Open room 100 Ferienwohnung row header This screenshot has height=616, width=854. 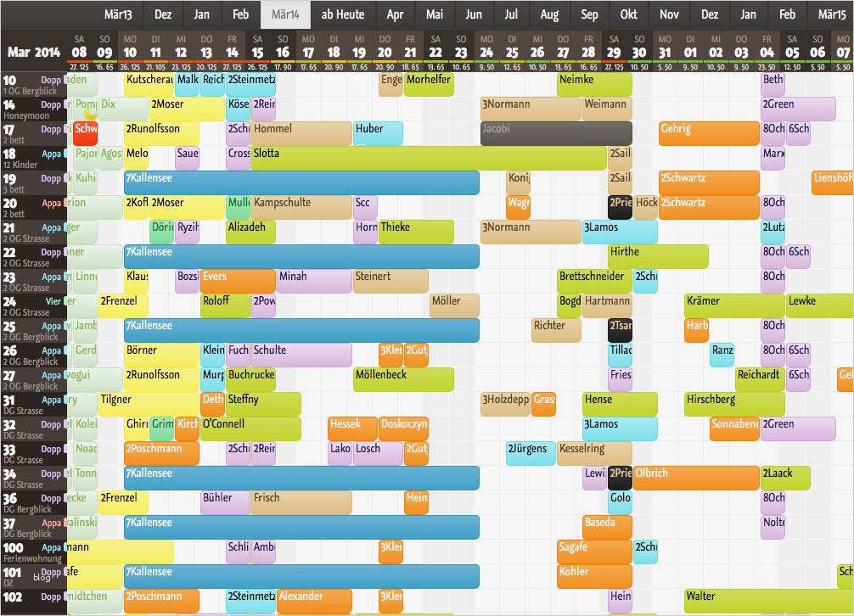pyautogui.click(x=34, y=552)
